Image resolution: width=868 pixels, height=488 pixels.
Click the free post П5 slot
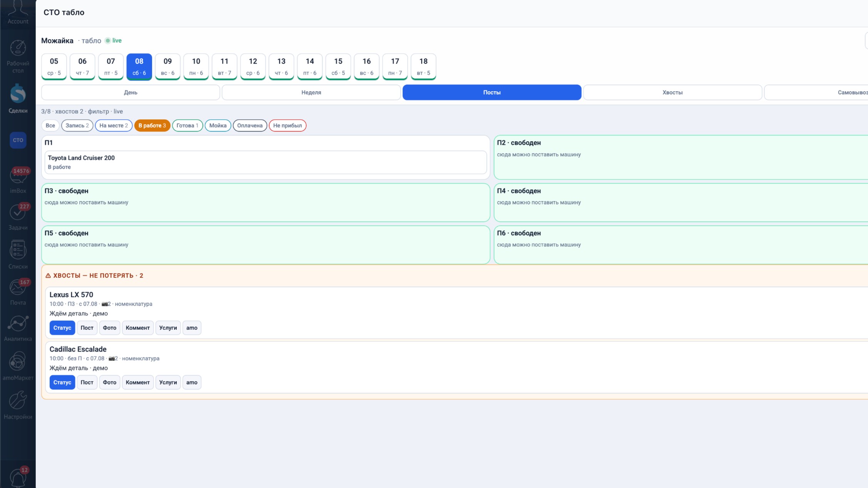pyautogui.click(x=266, y=245)
